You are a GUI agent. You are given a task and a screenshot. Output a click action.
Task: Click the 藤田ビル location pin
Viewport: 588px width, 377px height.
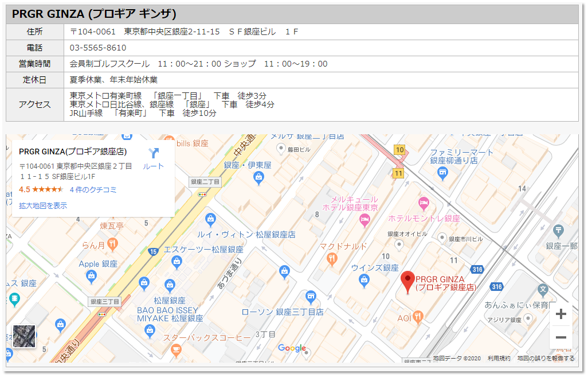pos(281,149)
